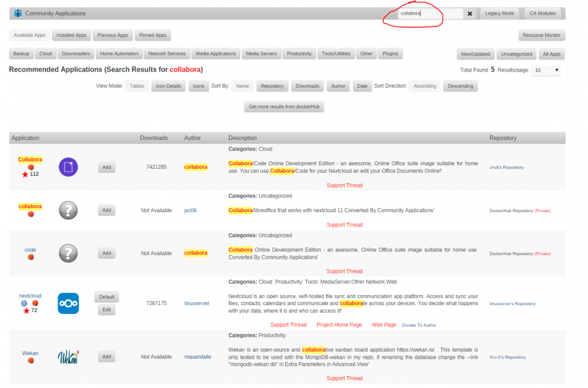Viewport: 588px width, 388px height.
Task: Sort by Author
Action: coord(338,86)
